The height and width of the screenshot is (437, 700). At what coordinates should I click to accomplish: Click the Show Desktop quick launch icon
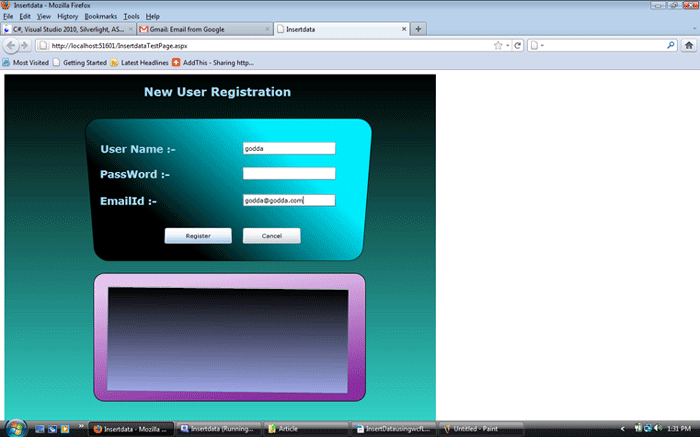point(40,429)
